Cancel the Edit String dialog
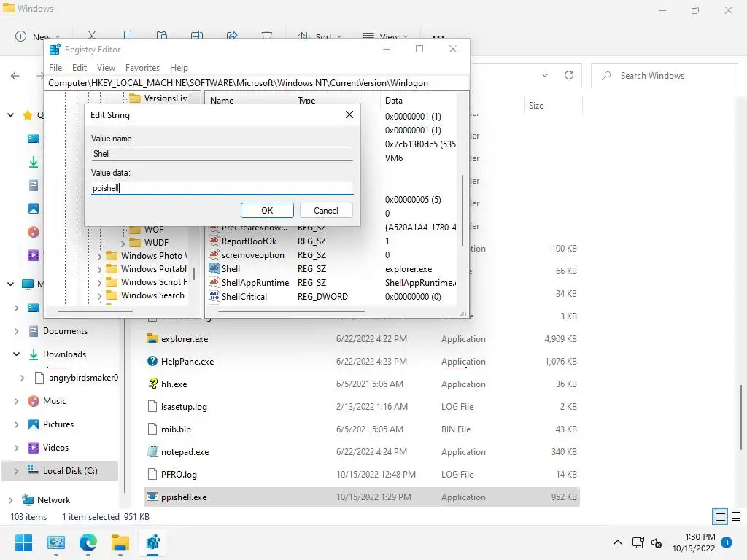The width and height of the screenshot is (747, 560). (326, 211)
